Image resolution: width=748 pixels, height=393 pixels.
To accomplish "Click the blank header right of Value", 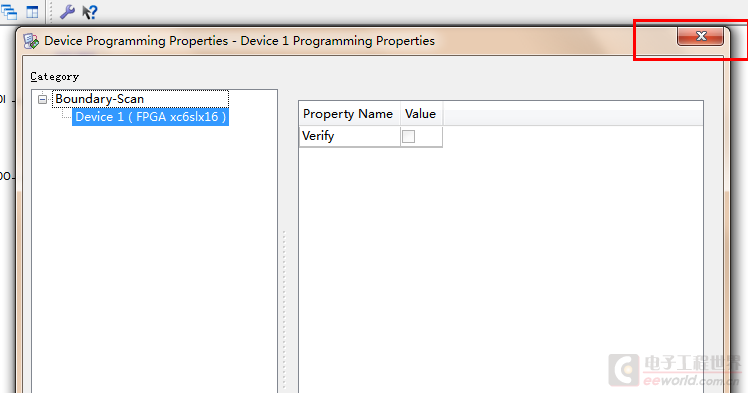I will tap(572, 114).
